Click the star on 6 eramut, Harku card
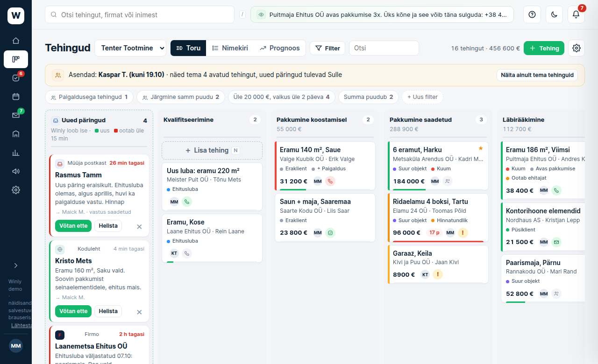 pyautogui.click(x=481, y=148)
